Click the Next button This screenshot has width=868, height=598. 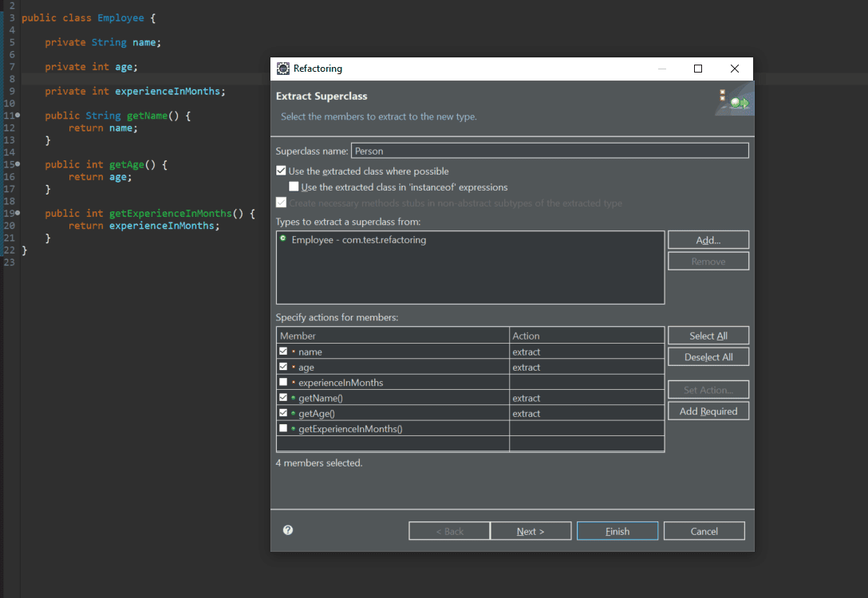tap(531, 531)
